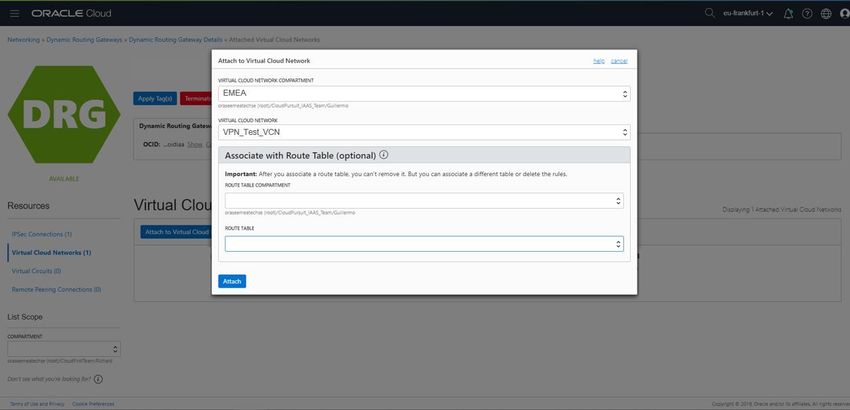Click the 'Attach to Virtual Cloud Network' dialog title

(x=264, y=61)
